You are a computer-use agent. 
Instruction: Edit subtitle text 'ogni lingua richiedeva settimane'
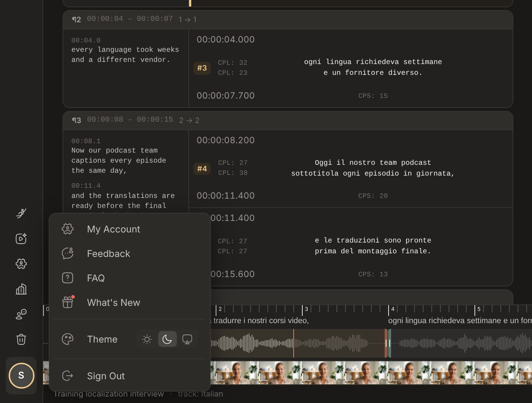click(x=373, y=62)
